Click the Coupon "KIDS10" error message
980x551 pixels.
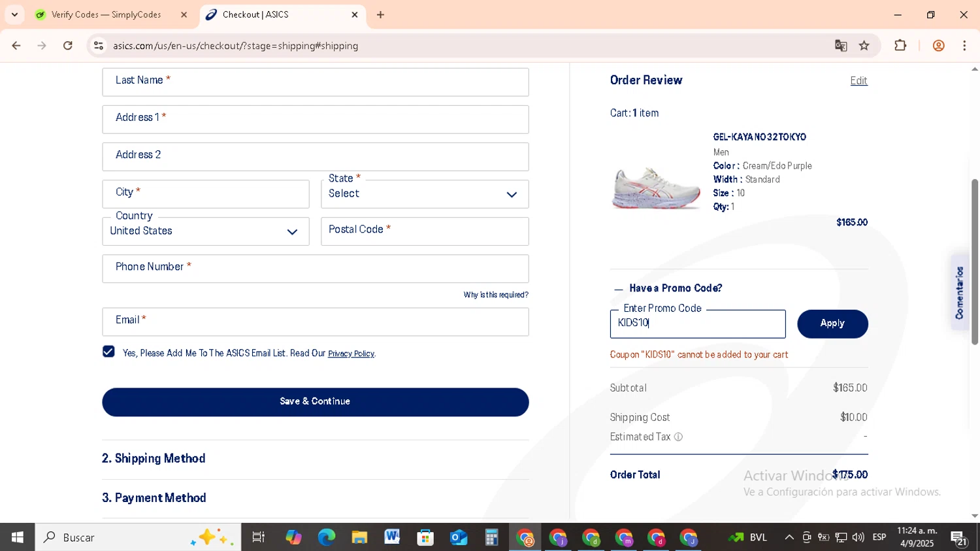(699, 355)
